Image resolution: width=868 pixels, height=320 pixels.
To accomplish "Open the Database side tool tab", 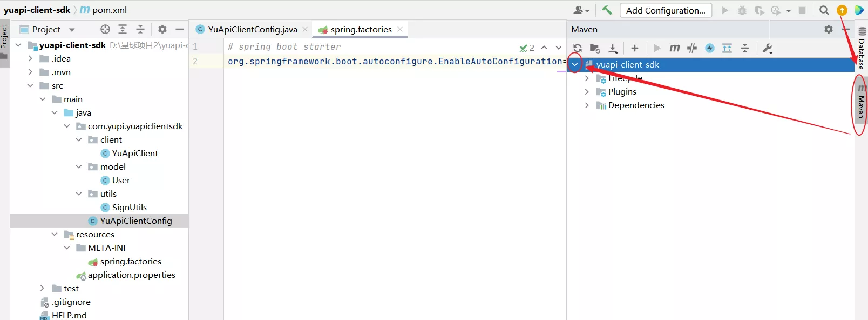I will point(862,48).
